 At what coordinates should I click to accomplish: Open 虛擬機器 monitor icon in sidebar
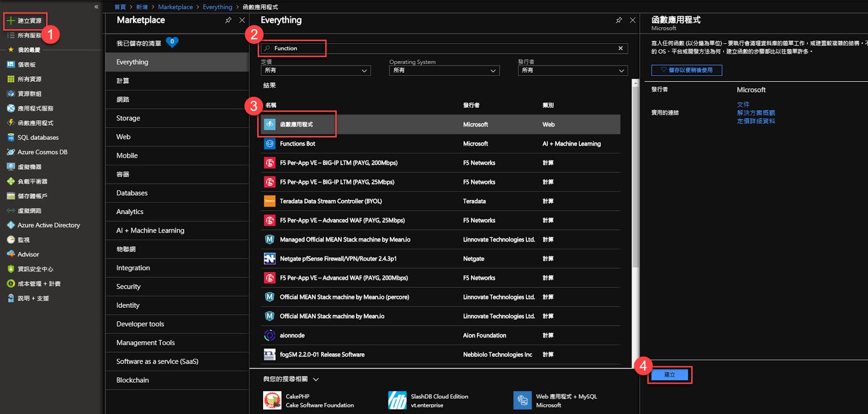[x=10, y=167]
